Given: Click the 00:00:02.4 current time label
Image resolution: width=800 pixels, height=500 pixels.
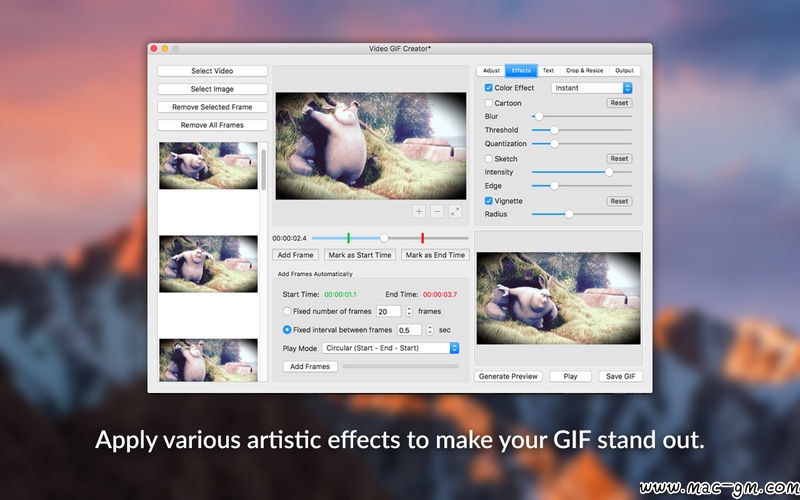Looking at the screenshot, I should click(x=289, y=238).
